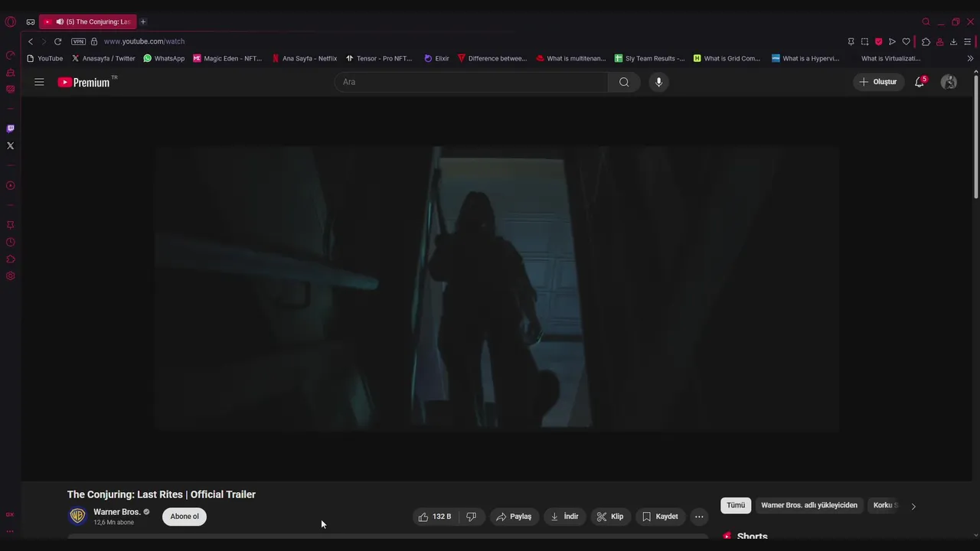Screen dimensions: 980x551
Task: Open the browser extensions cube icon
Action: (926, 41)
